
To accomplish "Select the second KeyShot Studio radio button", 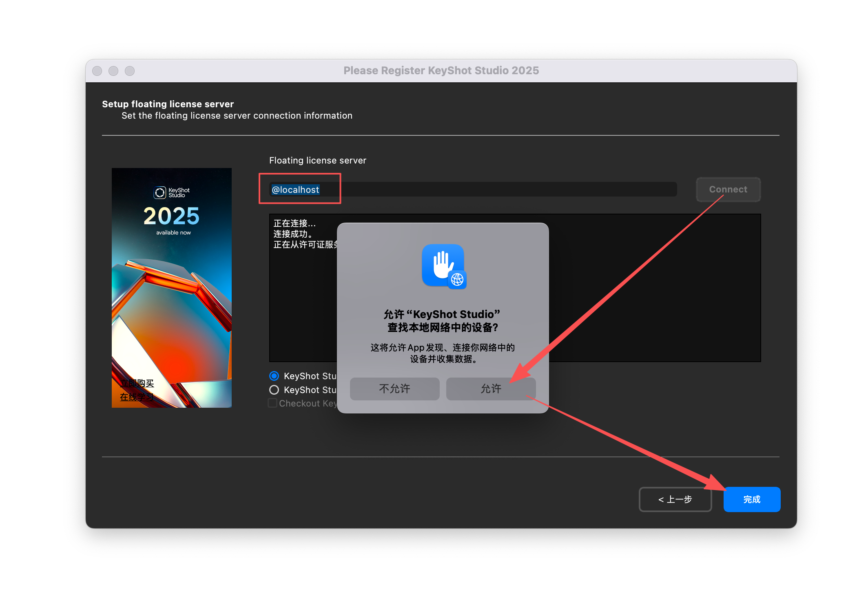I will tap(274, 390).
